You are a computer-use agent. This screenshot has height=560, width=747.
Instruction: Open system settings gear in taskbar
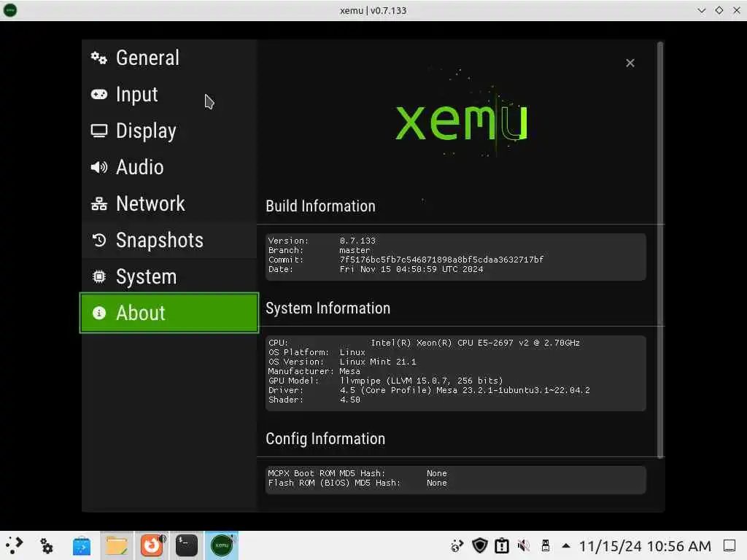click(47, 545)
